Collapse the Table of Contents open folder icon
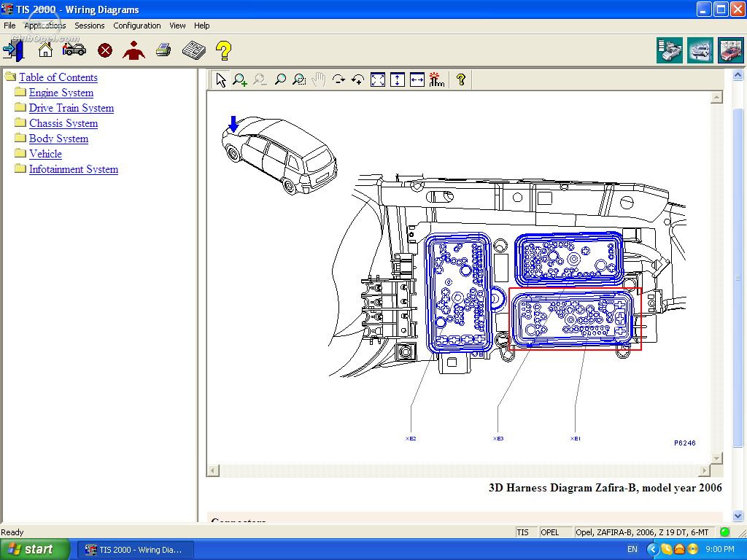Image resolution: width=747 pixels, height=560 pixels. pyautogui.click(x=10, y=76)
